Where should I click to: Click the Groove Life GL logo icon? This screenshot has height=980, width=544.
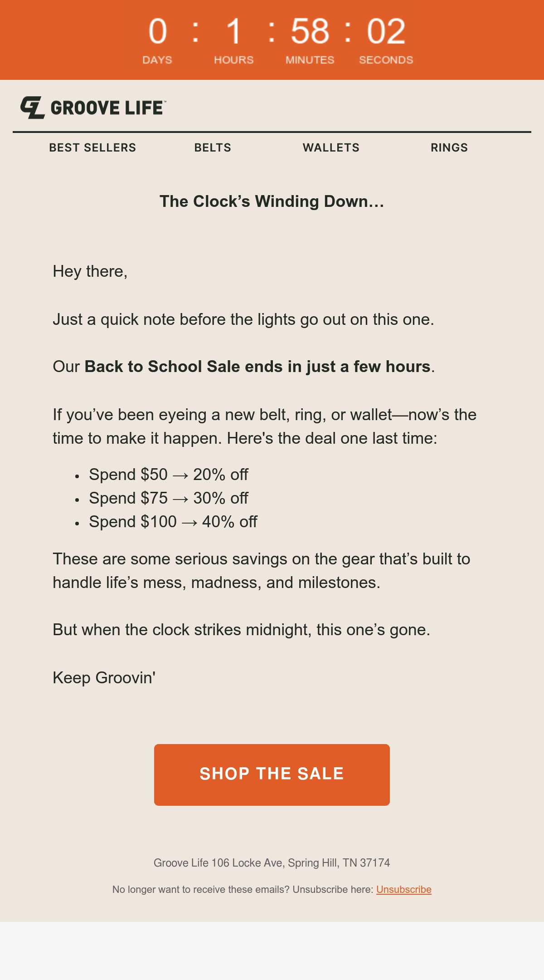33,108
